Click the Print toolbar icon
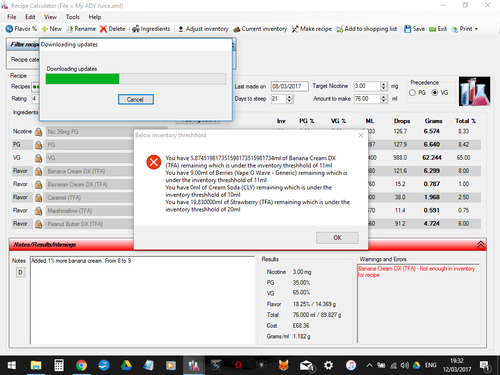500x375 pixels. [x=454, y=29]
